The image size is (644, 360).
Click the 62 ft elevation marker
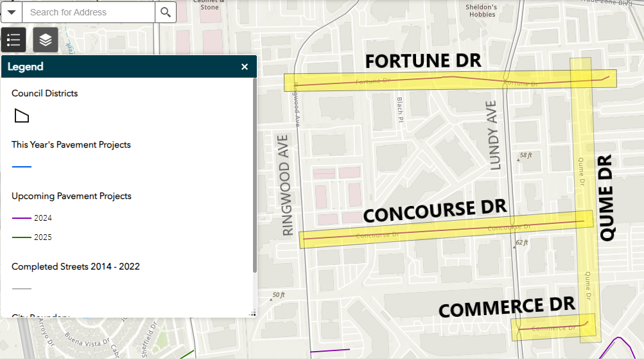pyautogui.click(x=521, y=243)
